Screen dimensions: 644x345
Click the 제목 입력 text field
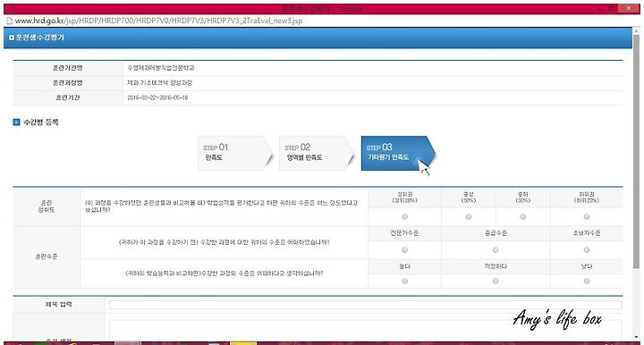(365, 305)
